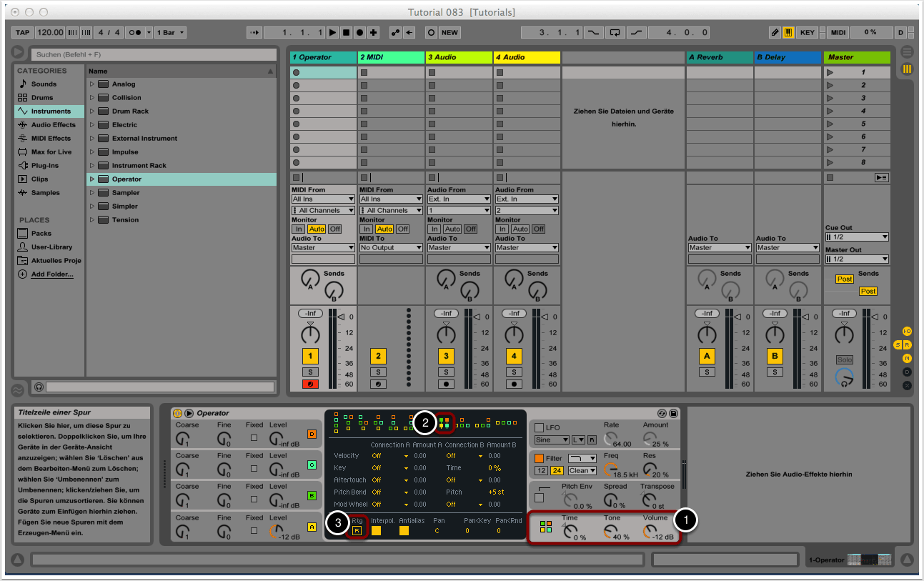The image size is (924, 581).
Task: Select the Drums category in browser
Action: click(x=41, y=98)
